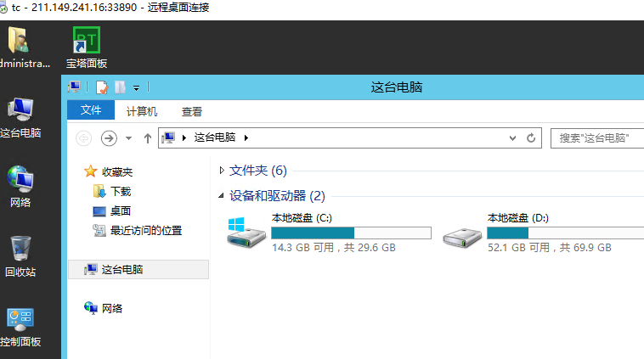
Task: Expand the address bar history dropdown
Action: coord(513,137)
